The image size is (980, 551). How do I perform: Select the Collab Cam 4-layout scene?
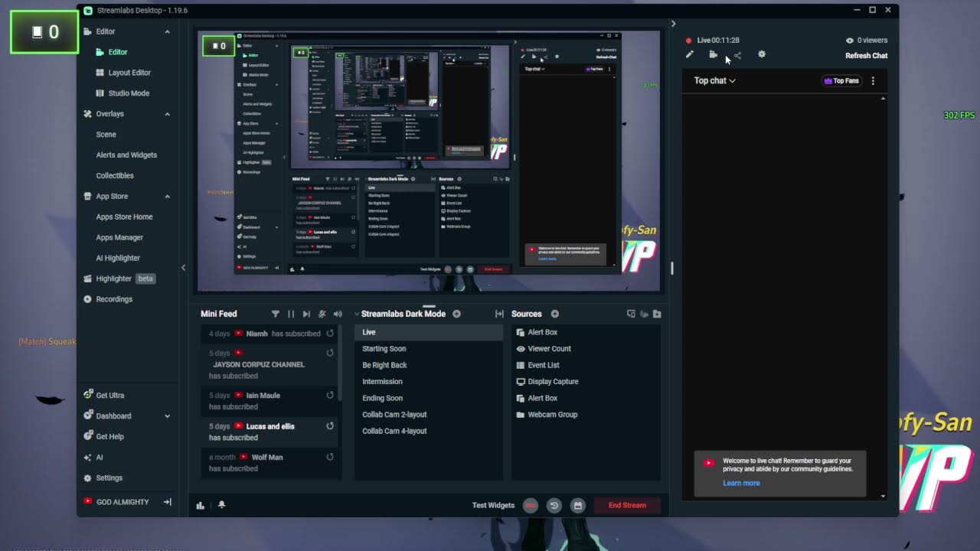click(x=429, y=431)
